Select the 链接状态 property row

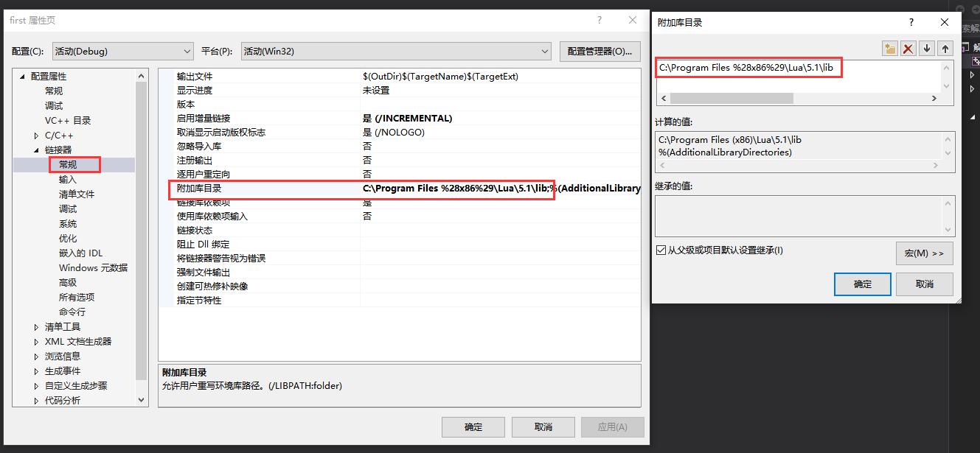400,231
